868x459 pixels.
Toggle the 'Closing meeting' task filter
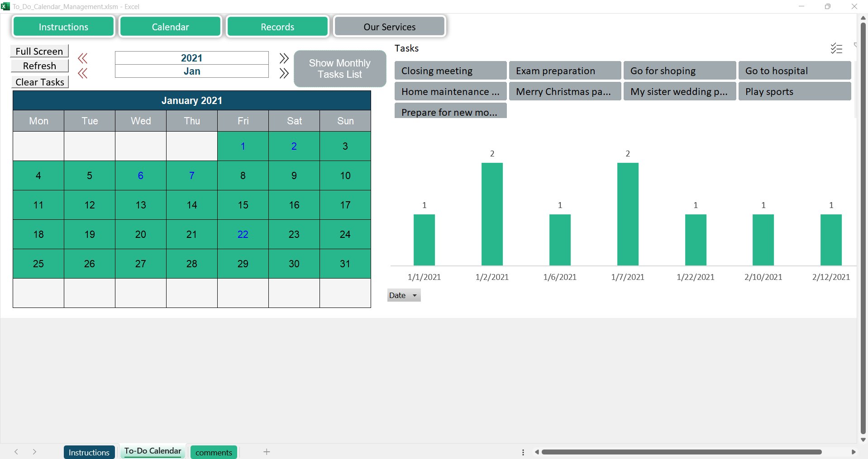(x=450, y=71)
